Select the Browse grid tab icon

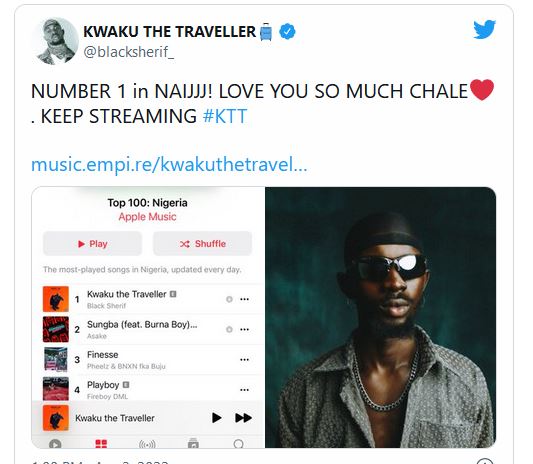[101, 444]
